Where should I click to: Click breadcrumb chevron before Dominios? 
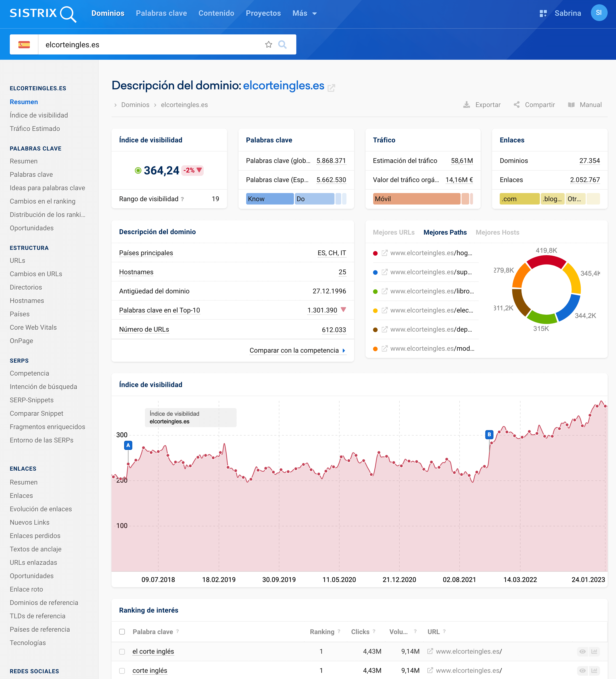point(116,105)
